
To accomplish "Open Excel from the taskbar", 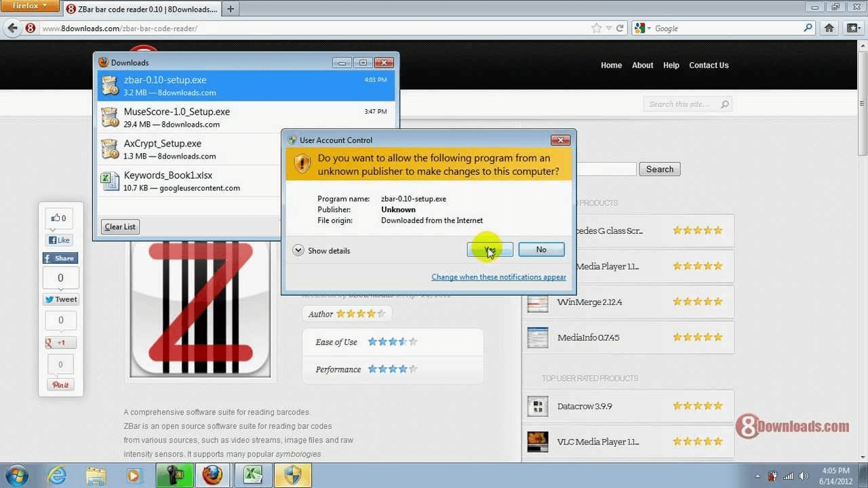I will click(x=252, y=475).
